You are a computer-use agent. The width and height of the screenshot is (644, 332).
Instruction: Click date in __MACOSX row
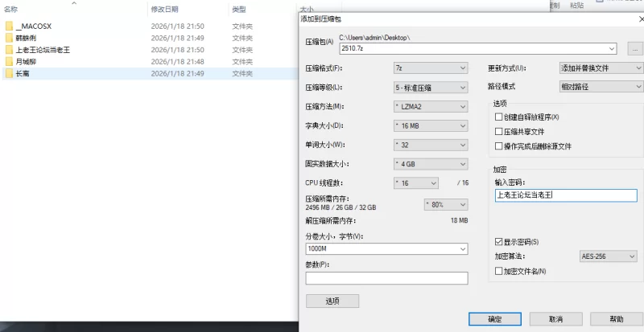[177, 27]
